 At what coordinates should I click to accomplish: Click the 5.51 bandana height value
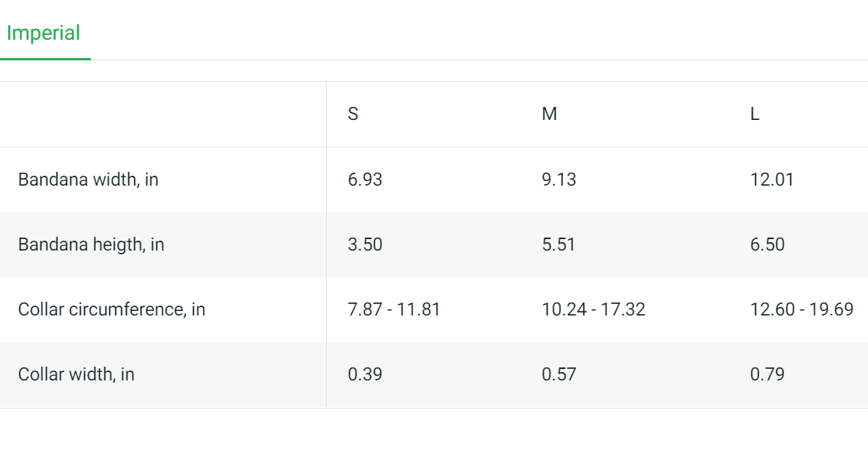[x=559, y=245]
